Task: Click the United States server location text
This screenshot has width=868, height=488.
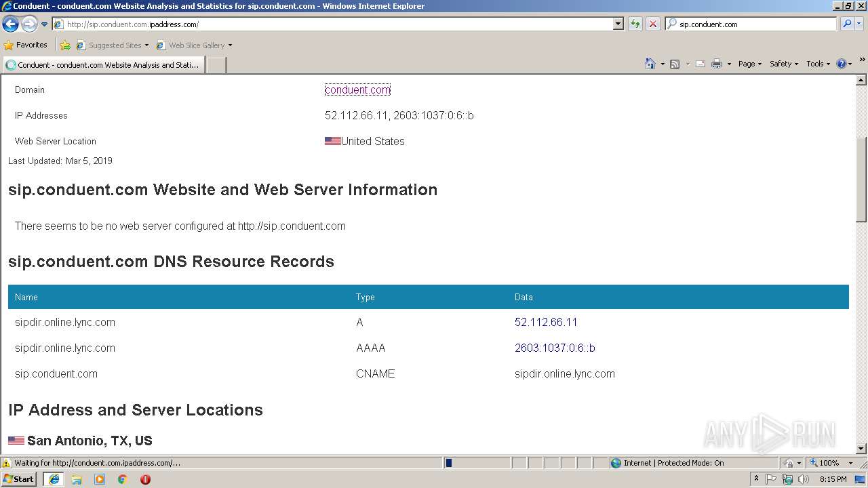Action: click(372, 141)
